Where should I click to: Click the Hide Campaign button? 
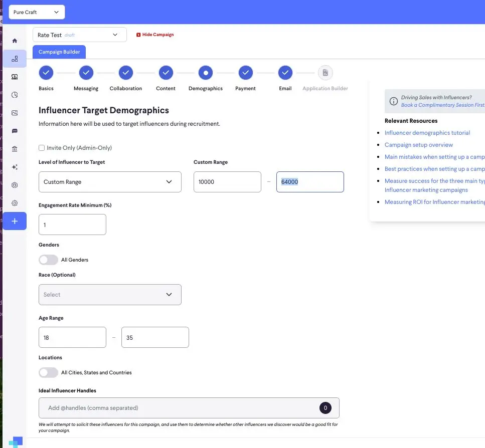pyautogui.click(x=155, y=35)
